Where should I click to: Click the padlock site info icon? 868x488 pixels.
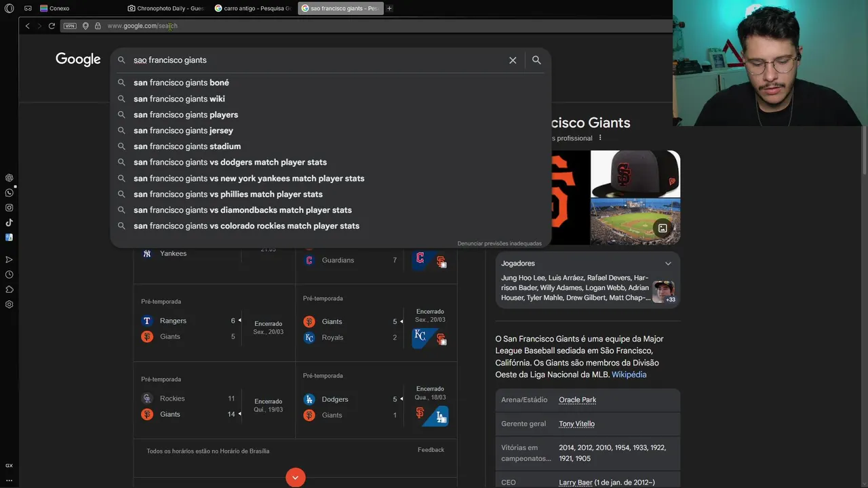pyautogui.click(x=98, y=26)
